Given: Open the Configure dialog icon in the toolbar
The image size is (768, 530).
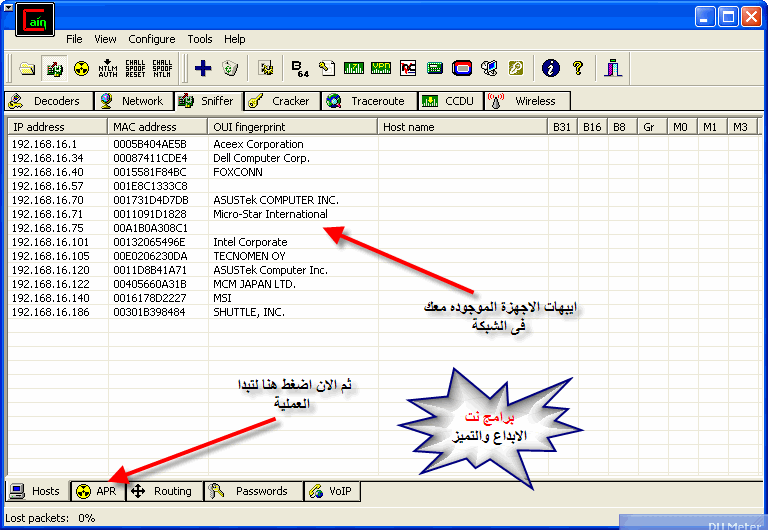Looking at the screenshot, I should 266,68.
